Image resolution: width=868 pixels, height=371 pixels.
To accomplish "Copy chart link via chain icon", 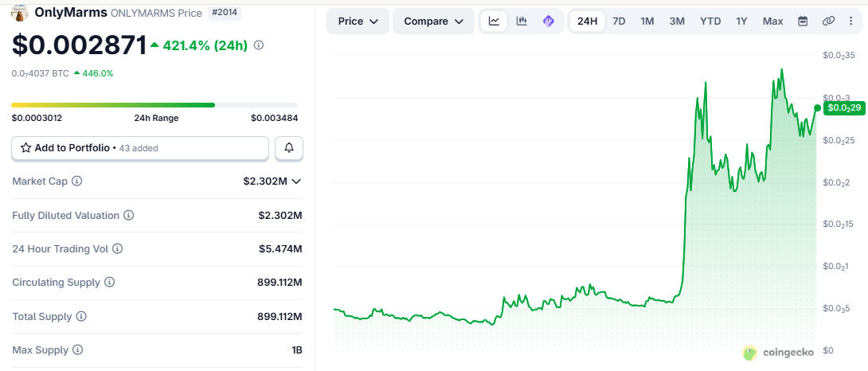I will pyautogui.click(x=828, y=21).
